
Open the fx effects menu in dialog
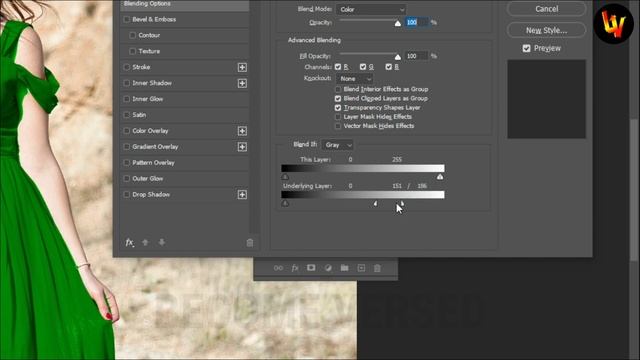[x=129, y=242]
